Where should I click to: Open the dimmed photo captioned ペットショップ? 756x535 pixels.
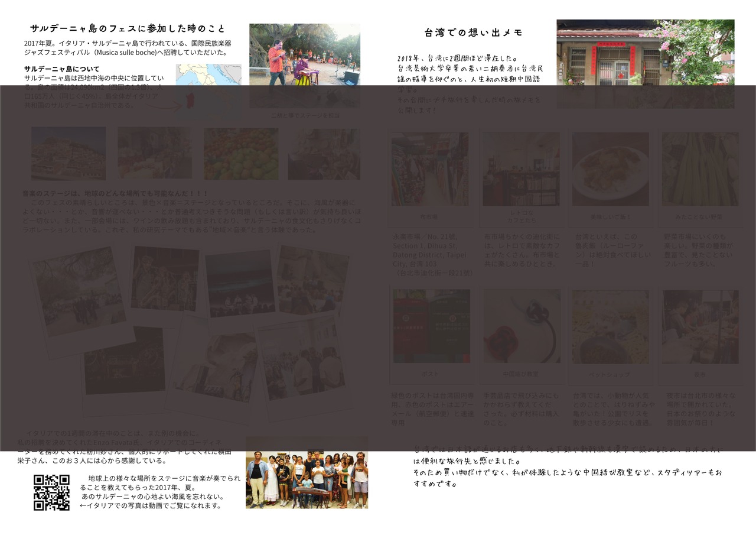pos(611,326)
